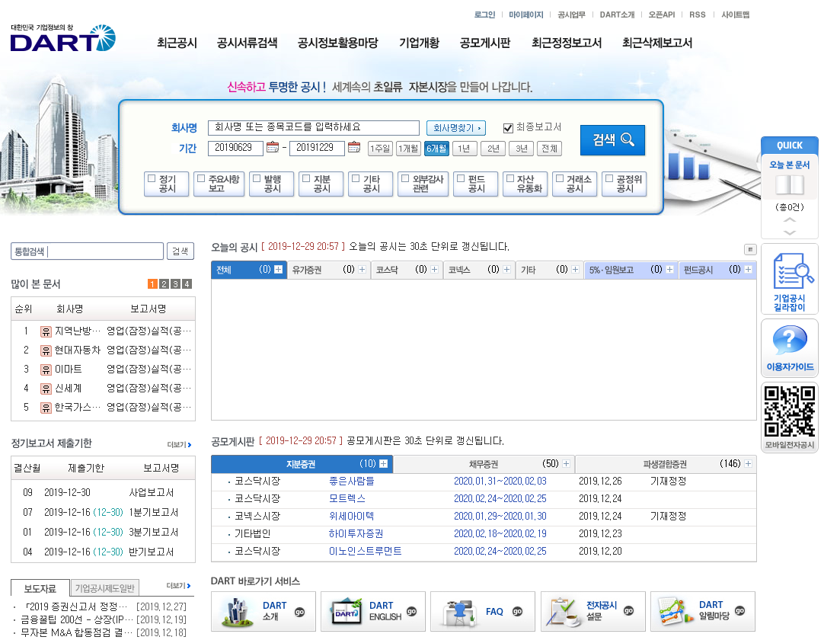Screen dimensions: 840x640
Task: Expand the 지분증권 plus icon
Action: click(384, 464)
